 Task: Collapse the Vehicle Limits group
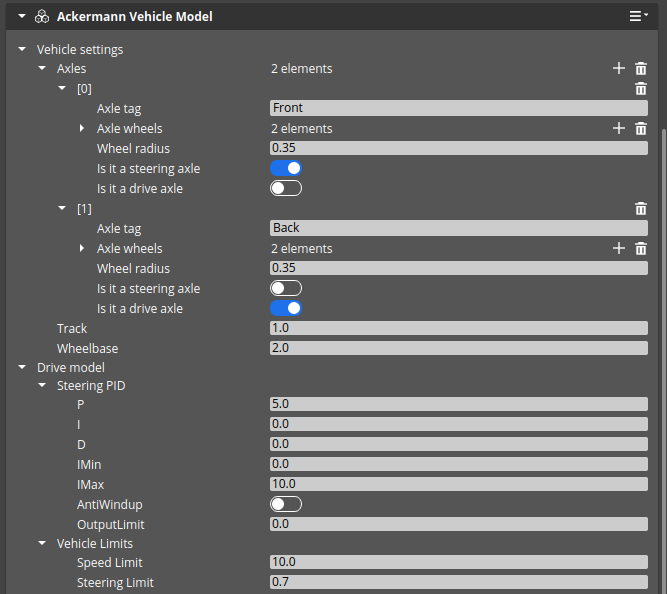click(42, 544)
